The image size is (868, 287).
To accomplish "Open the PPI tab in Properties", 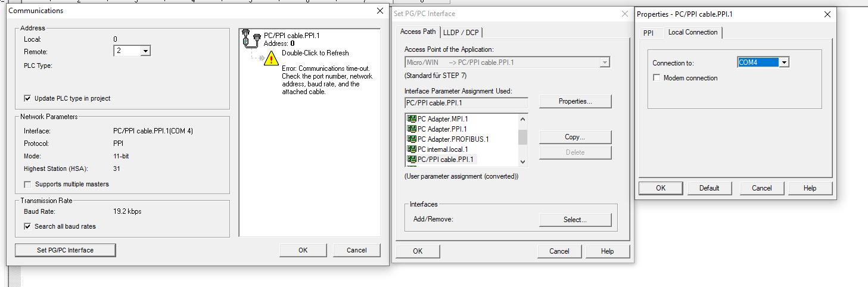I will [x=648, y=33].
